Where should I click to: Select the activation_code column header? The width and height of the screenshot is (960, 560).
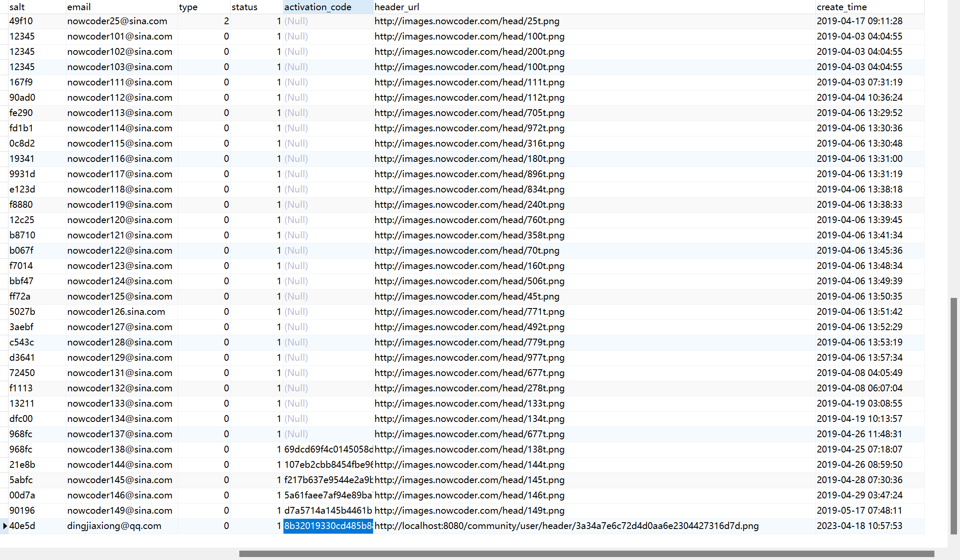[328, 7]
